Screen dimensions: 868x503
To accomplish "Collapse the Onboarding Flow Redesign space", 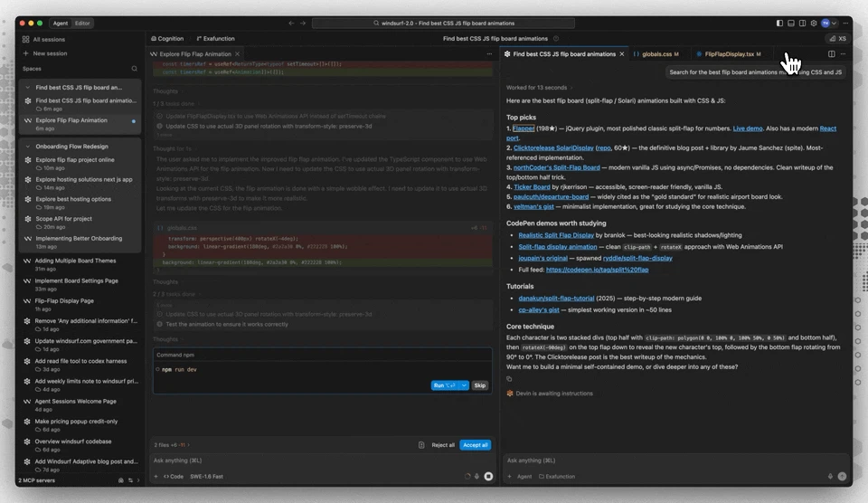I will coord(28,147).
